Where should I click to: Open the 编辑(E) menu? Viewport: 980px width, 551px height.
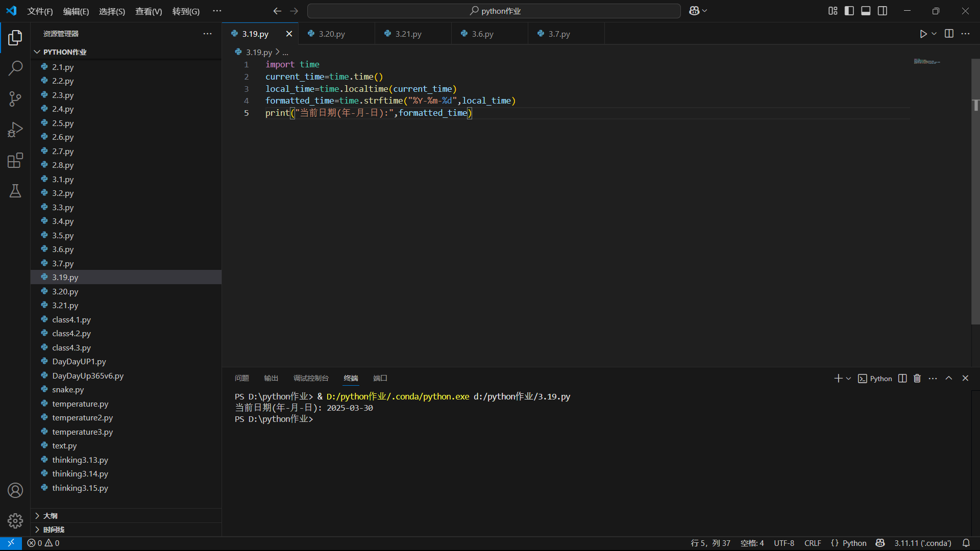tap(76, 11)
